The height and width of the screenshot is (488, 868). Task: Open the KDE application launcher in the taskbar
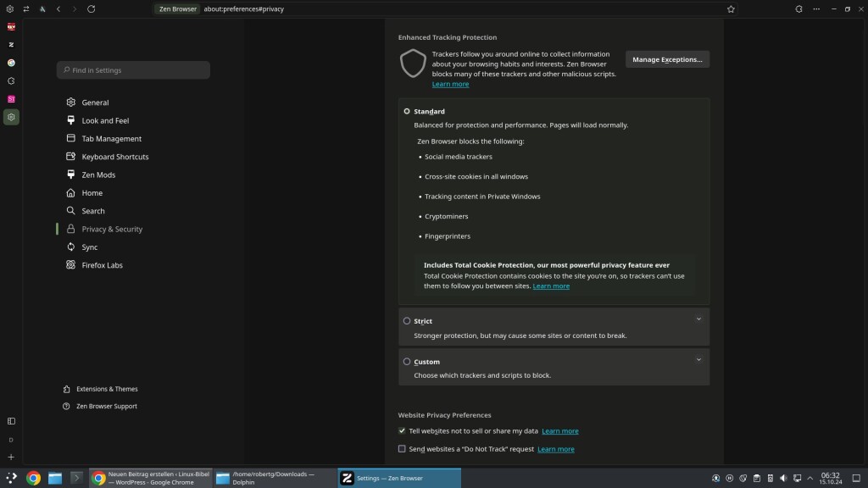pos(11,478)
